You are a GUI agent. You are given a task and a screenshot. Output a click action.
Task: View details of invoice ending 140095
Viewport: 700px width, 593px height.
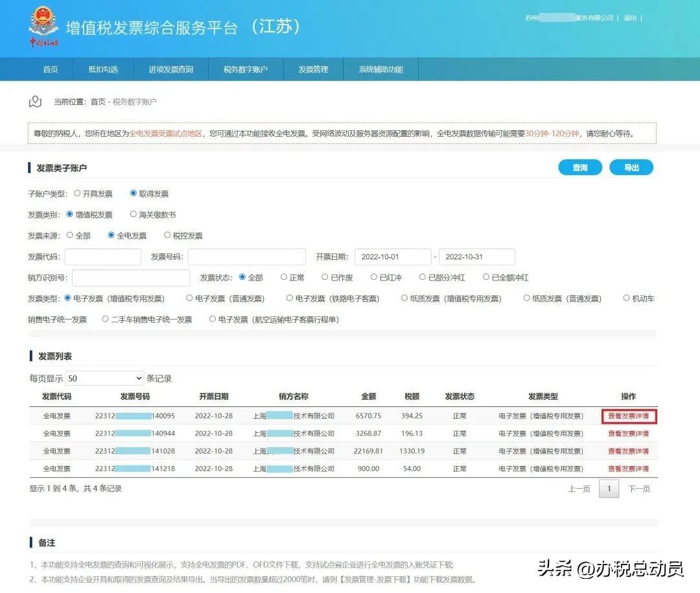click(x=628, y=416)
